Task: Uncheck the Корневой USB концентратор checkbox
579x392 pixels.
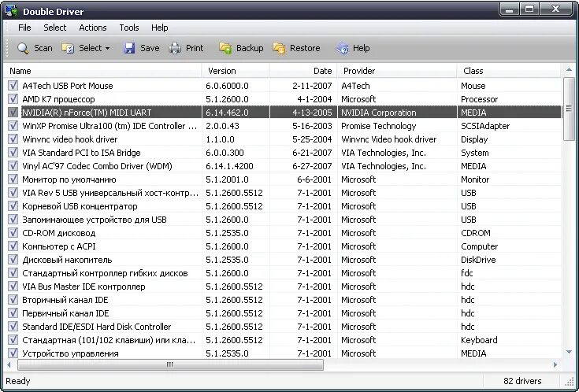Action: click(x=13, y=206)
